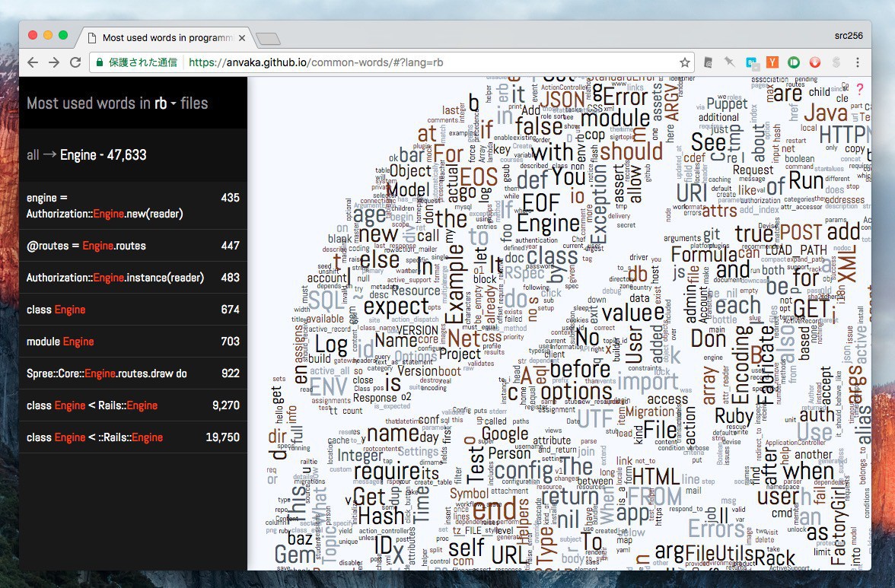Viewport: 895px width, 588px height.
Task: Click the word 'expect' in the cloud
Action: pos(396,308)
